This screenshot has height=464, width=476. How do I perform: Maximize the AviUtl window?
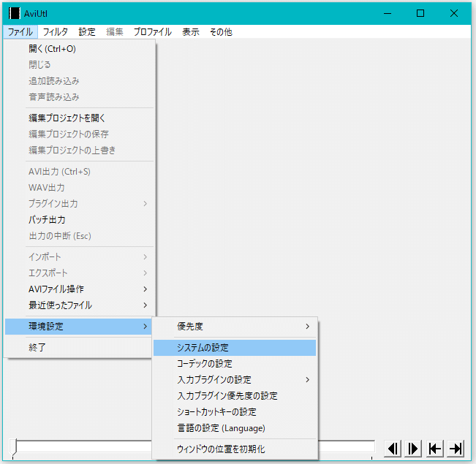coord(420,13)
